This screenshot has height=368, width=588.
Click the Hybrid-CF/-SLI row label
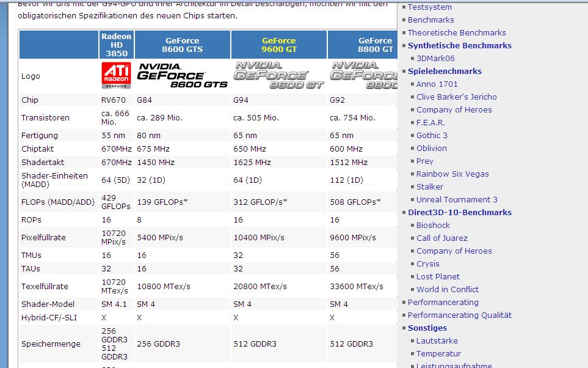(x=49, y=317)
